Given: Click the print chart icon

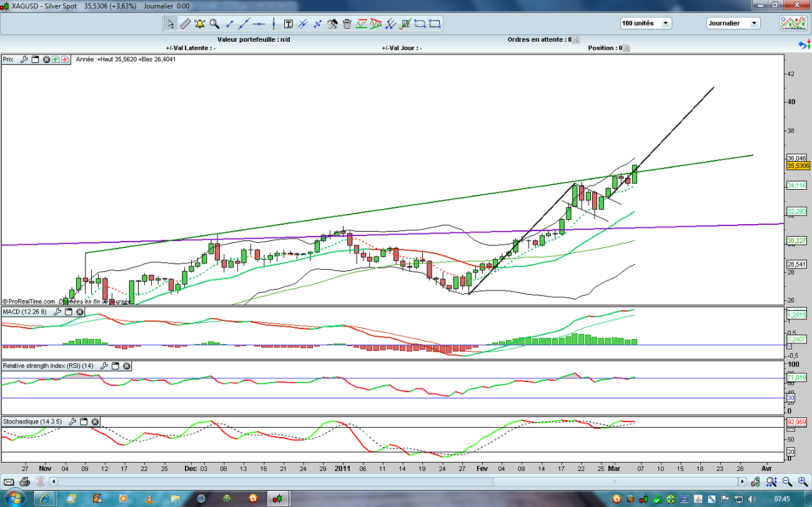Looking at the screenshot, I should pyautogui.click(x=24, y=481).
